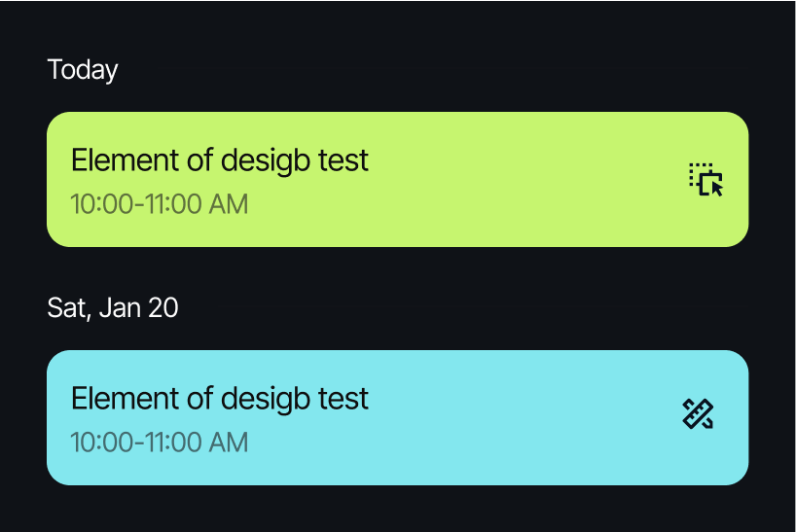Select the "Sat, Jan 20" date header

tap(113, 308)
